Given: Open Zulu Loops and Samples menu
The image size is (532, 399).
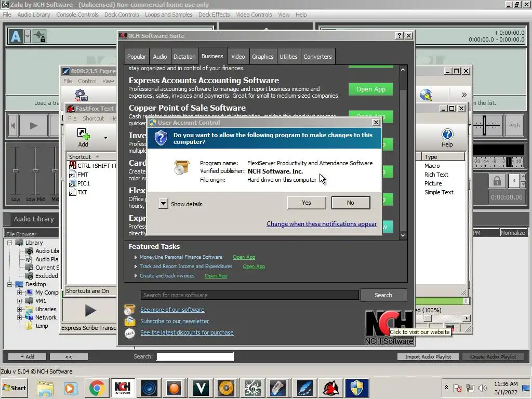Looking at the screenshot, I should [x=169, y=15].
